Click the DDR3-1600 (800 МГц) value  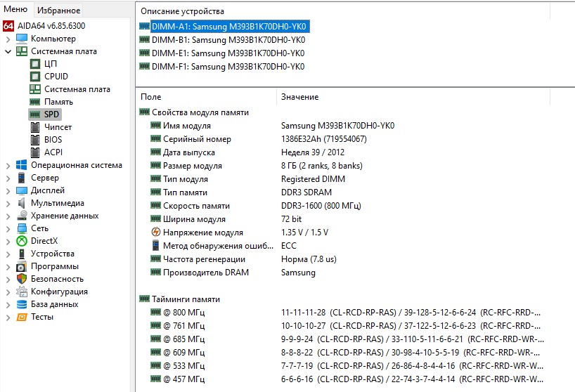coord(321,206)
